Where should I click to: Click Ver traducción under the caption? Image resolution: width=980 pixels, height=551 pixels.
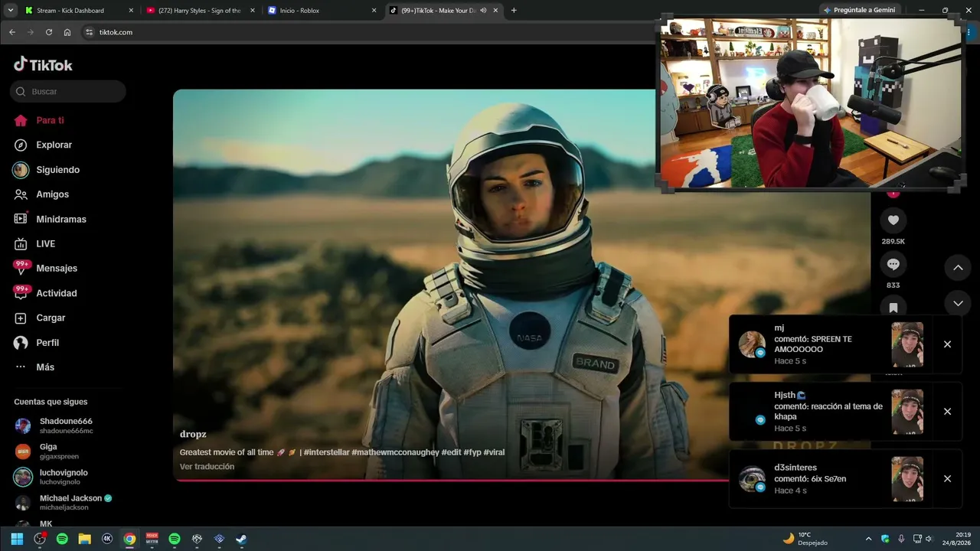(207, 467)
